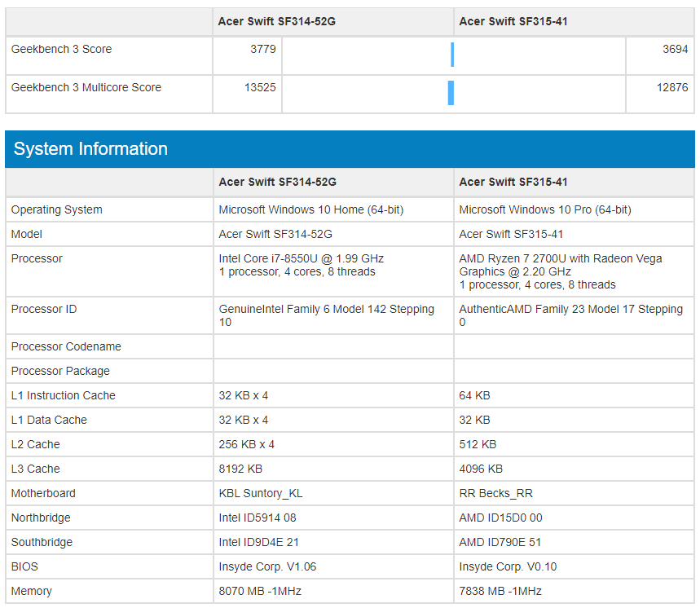Click the L1 Data Cache label
The image size is (700, 608).
click(49, 421)
